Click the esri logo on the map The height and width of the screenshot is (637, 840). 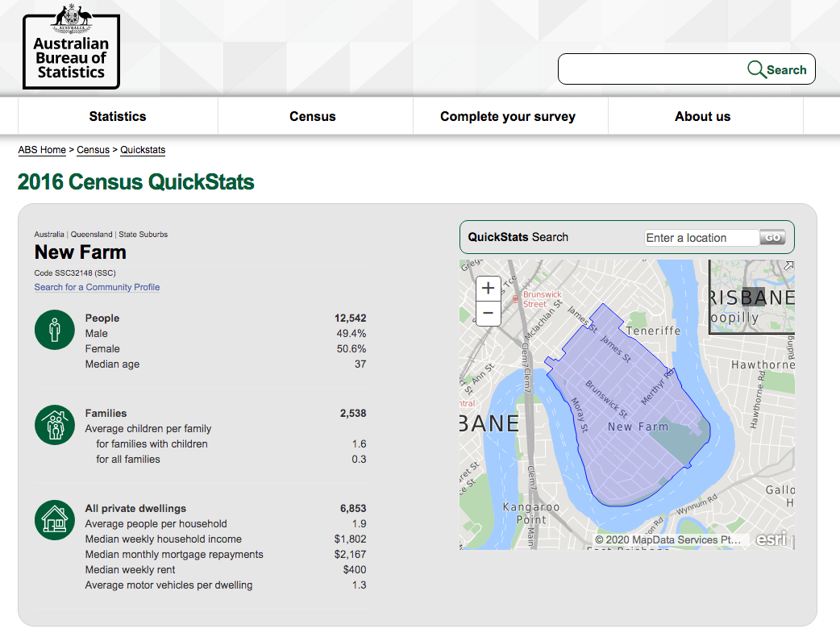[x=771, y=539]
